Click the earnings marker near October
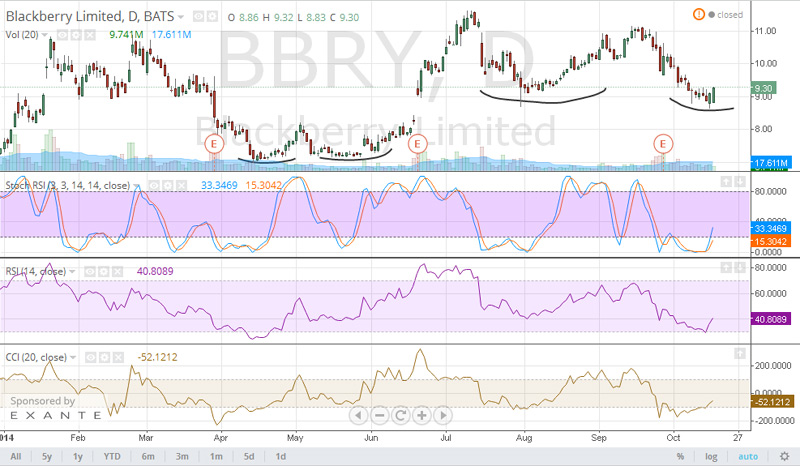Screen dimensions: 800x466 (x=663, y=144)
